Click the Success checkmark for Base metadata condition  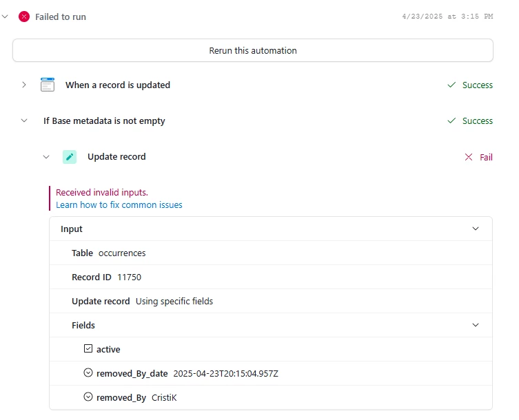451,120
